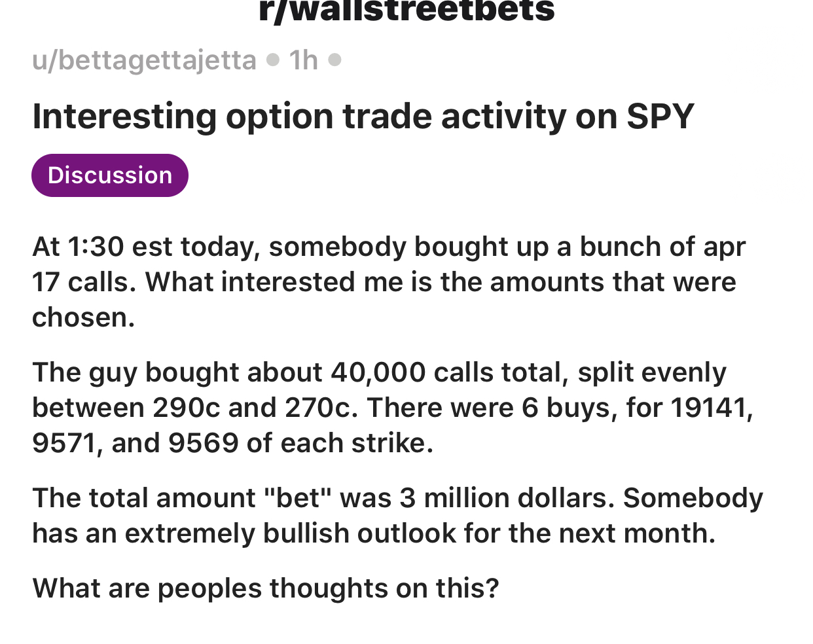Image resolution: width=813 pixels, height=644 pixels.
Task: Click the paragraph starting "At 1:30 est today"
Action: tap(389, 282)
